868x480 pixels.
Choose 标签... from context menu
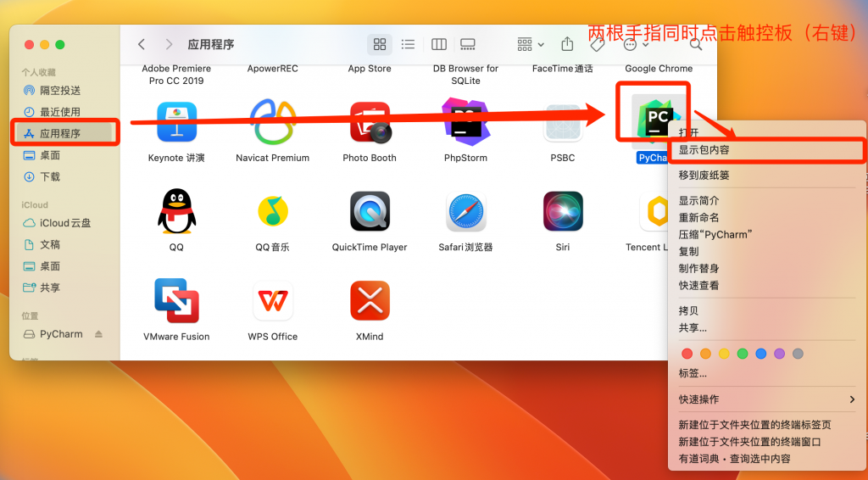point(767,373)
